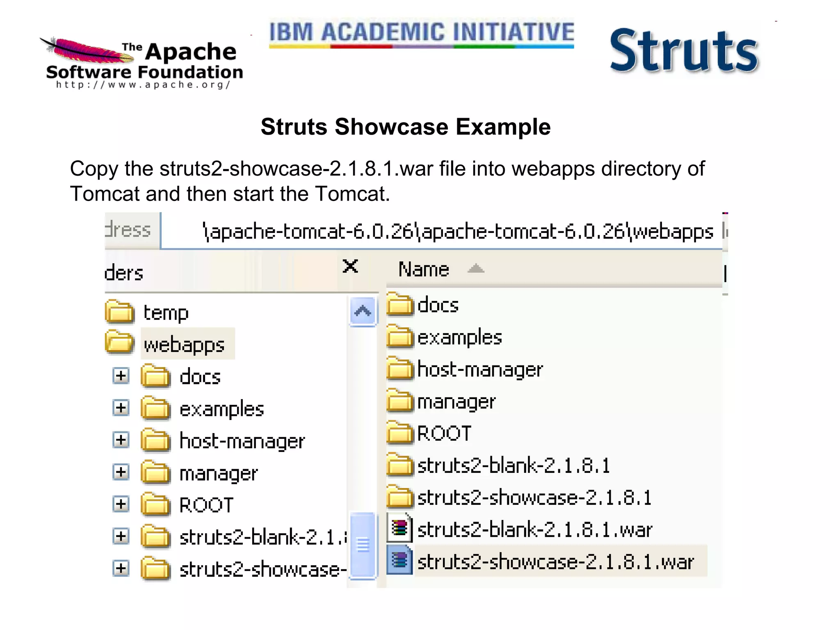The width and height of the screenshot is (840, 630).
Task: Click struts2-showcase folder icon in folders tree
Action: [x=155, y=568]
